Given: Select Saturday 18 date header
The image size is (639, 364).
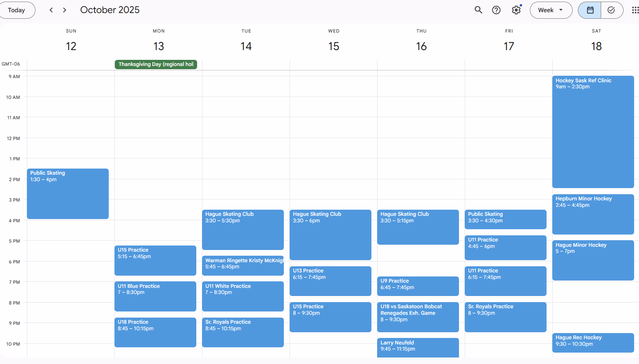Looking at the screenshot, I should pyautogui.click(x=596, y=46).
